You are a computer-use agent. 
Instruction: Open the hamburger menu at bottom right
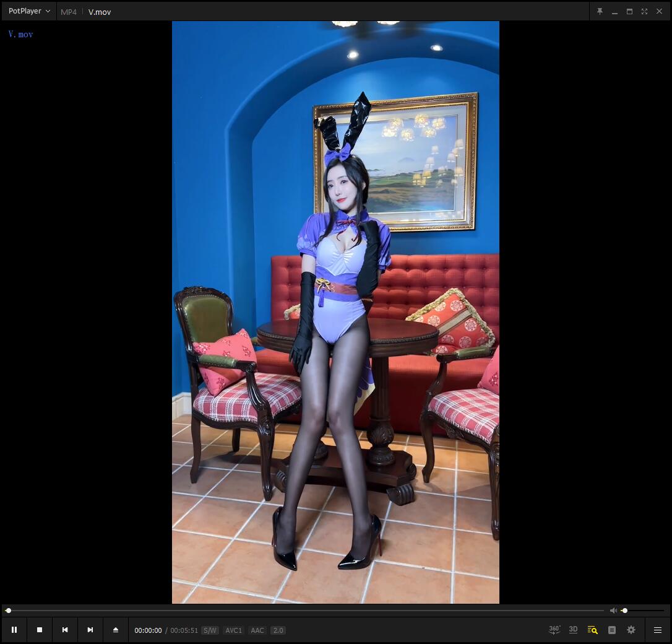[657, 629]
